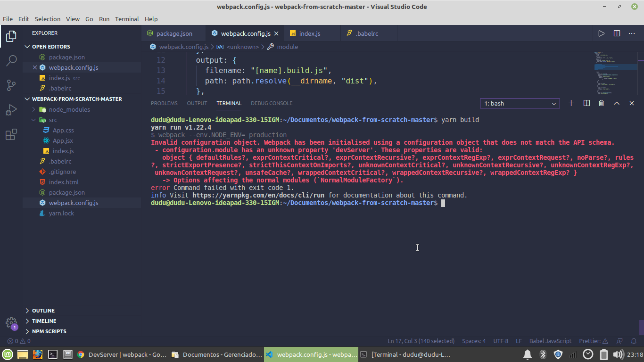
Task: Open the Run and Debug view
Action: [11, 110]
